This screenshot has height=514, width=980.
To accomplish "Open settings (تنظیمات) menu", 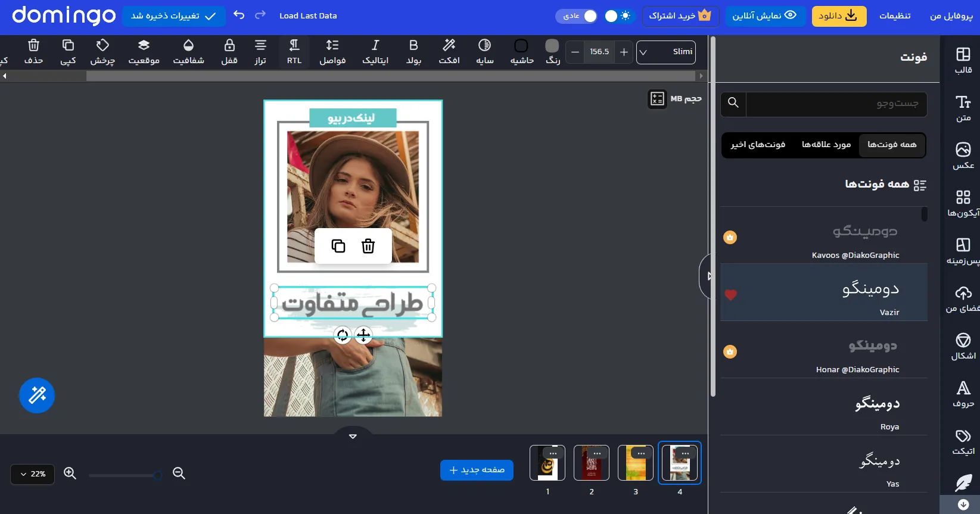I will pyautogui.click(x=895, y=16).
